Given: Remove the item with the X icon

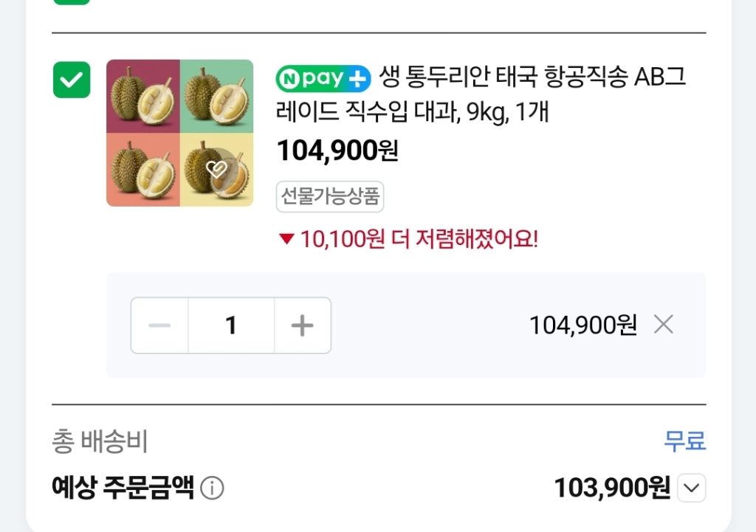Looking at the screenshot, I should coord(664,325).
